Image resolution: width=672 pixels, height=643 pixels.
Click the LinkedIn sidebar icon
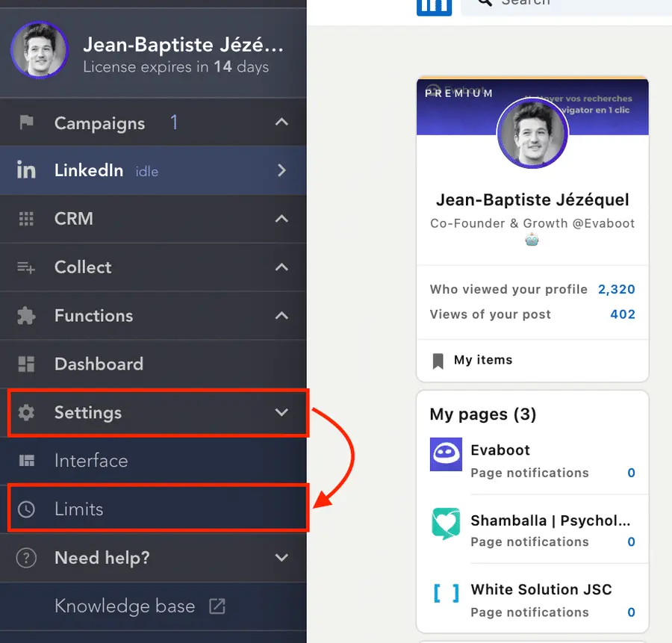pyautogui.click(x=26, y=170)
